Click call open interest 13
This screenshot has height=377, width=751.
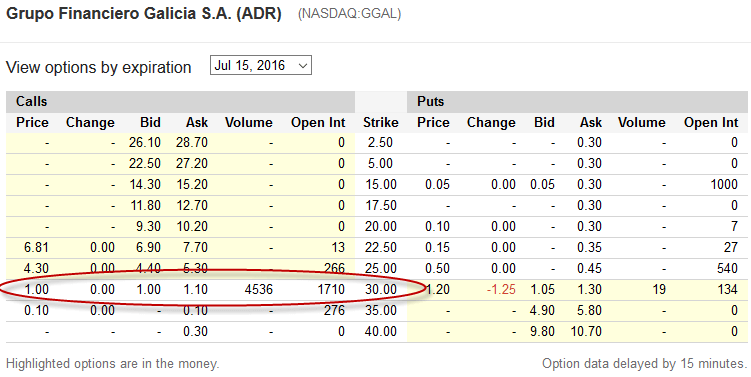(x=338, y=248)
